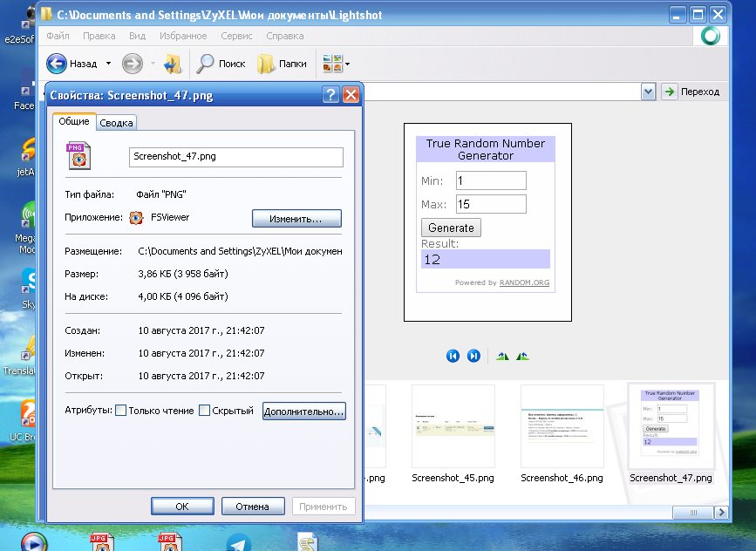Click the 'Изменить...' button
This screenshot has width=756, height=551.
(x=296, y=218)
